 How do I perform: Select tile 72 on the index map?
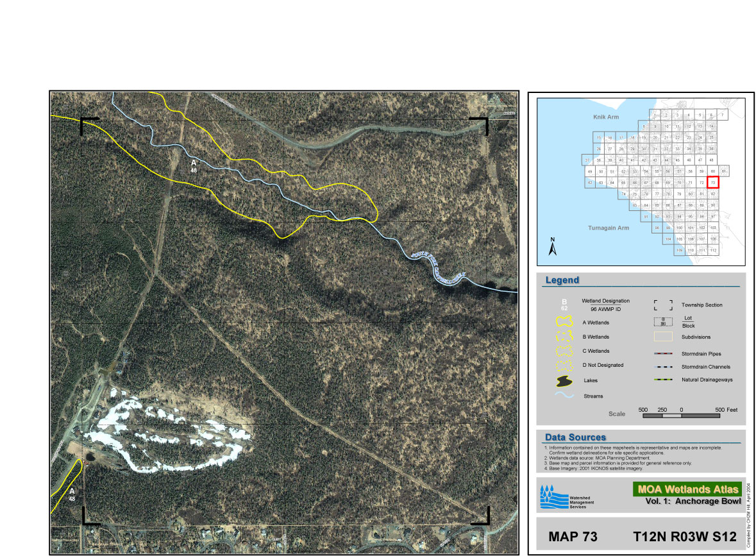(x=701, y=183)
